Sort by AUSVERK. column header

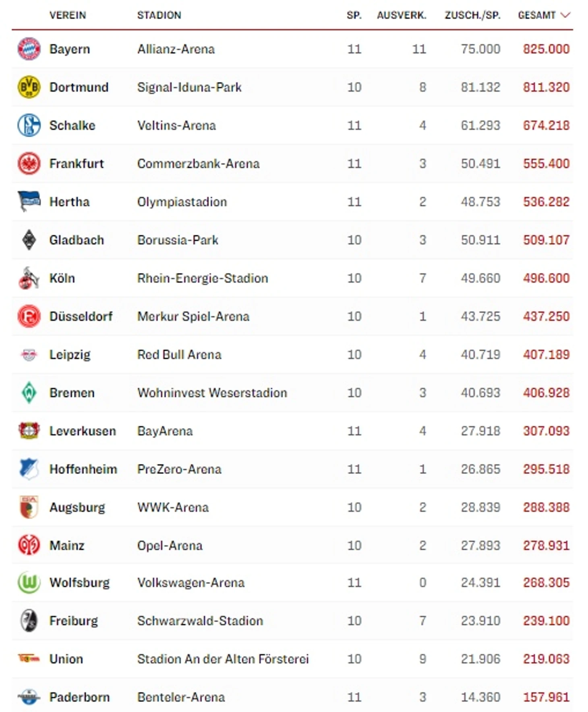[401, 15]
